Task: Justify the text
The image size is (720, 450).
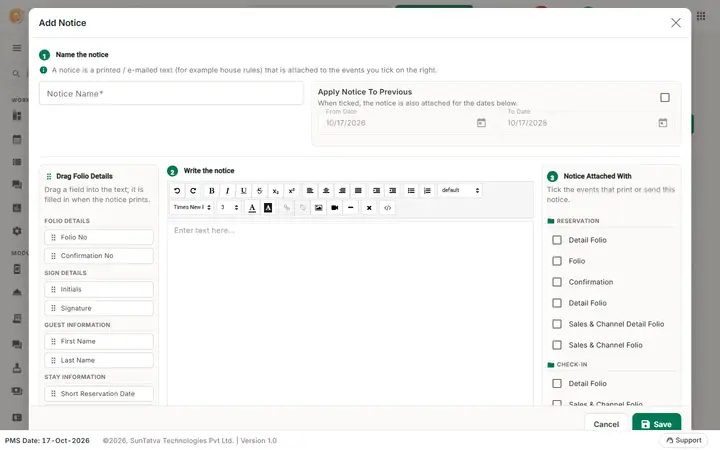Action: pos(358,191)
